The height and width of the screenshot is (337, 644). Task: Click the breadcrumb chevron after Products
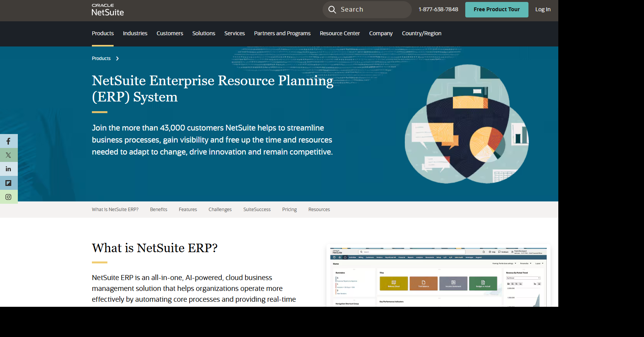[x=117, y=58]
